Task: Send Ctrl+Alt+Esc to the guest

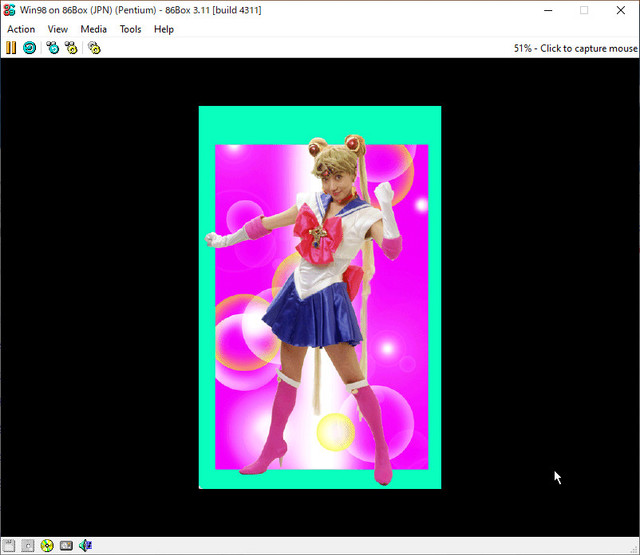Action: [x=71, y=48]
